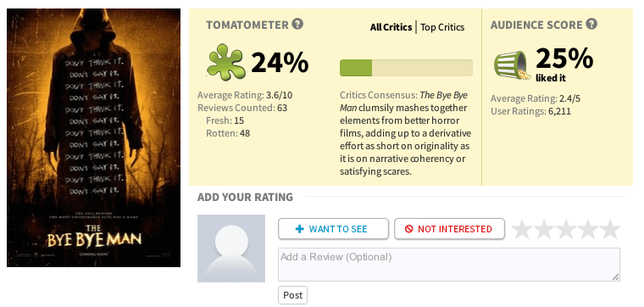Image resolution: width=644 pixels, height=307 pixels.
Task: Rate the movie three stars
Action: 566,229
